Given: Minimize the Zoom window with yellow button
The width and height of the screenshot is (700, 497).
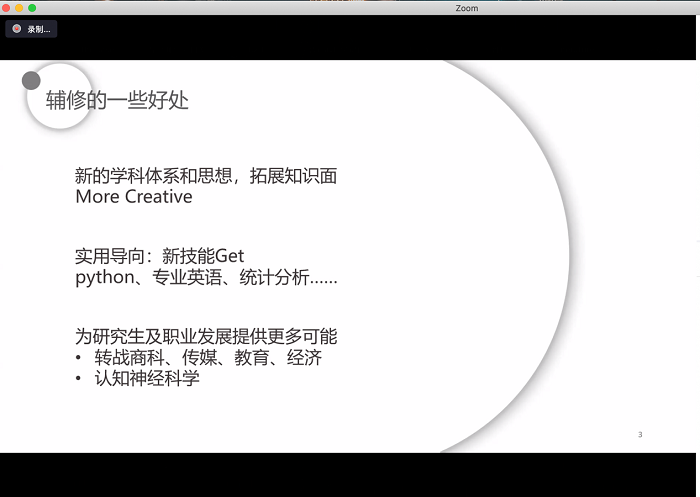Looking at the screenshot, I should (19, 8).
